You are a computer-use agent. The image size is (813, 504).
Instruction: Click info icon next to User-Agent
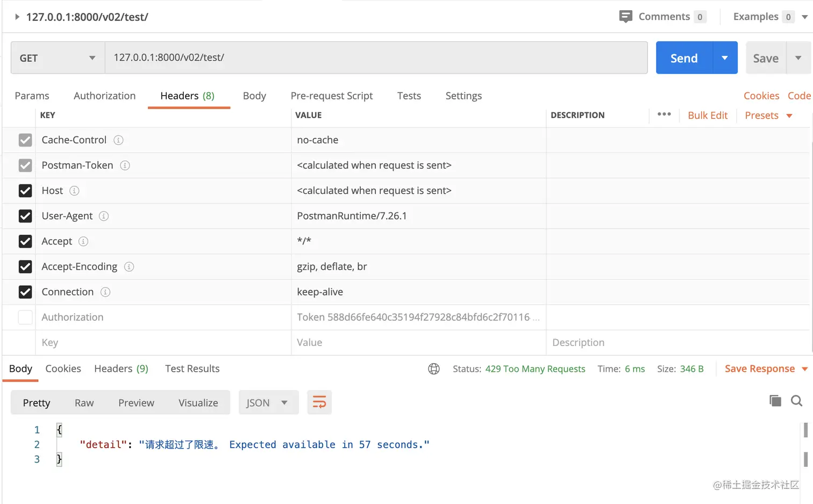[104, 216]
